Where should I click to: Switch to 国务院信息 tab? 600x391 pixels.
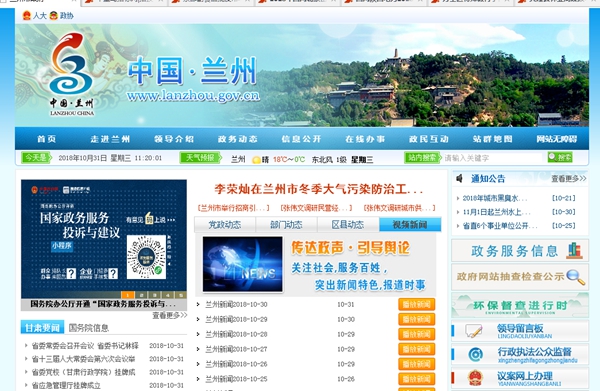click(x=89, y=328)
